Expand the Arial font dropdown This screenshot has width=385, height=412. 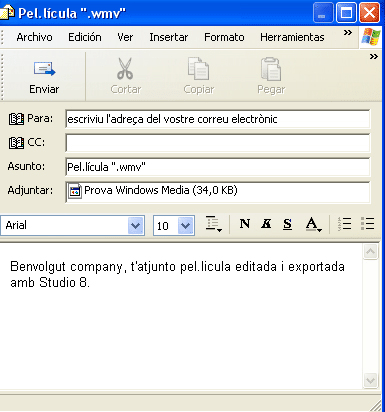[135, 226]
